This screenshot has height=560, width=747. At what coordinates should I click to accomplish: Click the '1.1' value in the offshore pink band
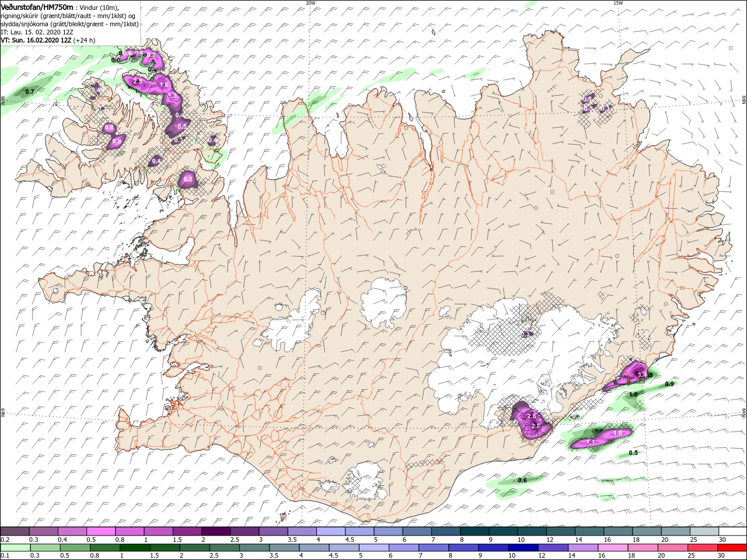tap(590, 443)
